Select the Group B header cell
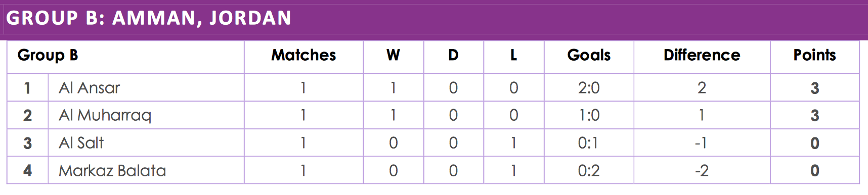The width and height of the screenshot is (868, 195). [48, 55]
